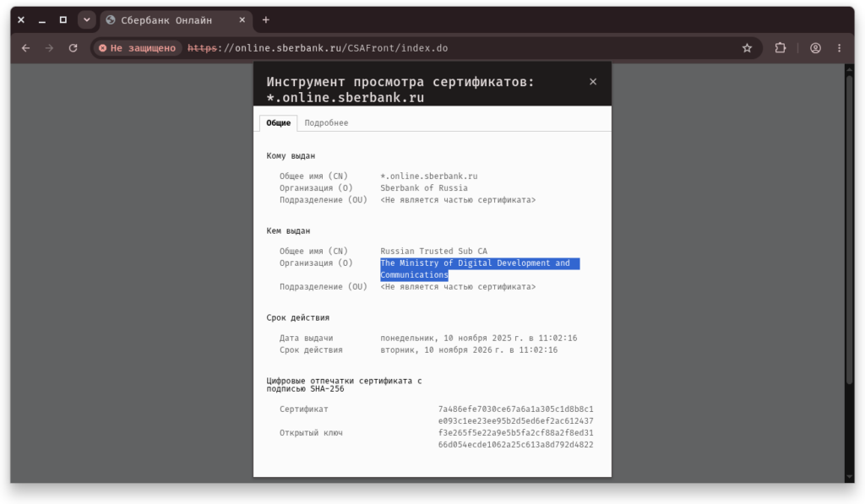Open the browser profile icon
865x504 pixels.
coord(815,48)
